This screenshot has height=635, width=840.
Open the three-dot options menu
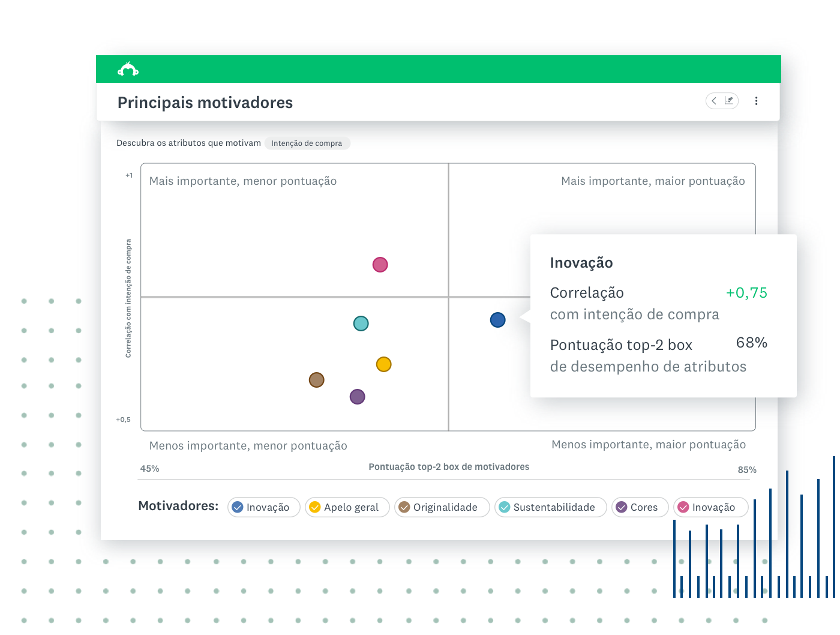click(x=756, y=101)
